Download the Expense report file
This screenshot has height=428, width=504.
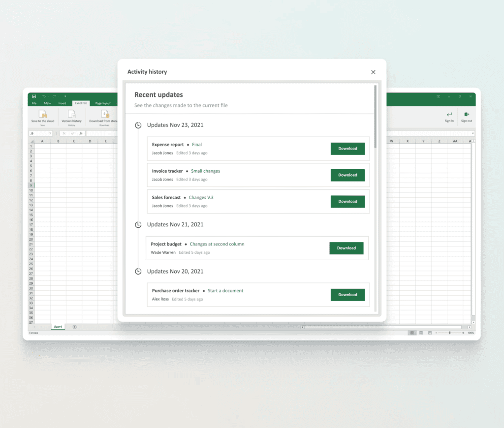[x=347, y=148]
